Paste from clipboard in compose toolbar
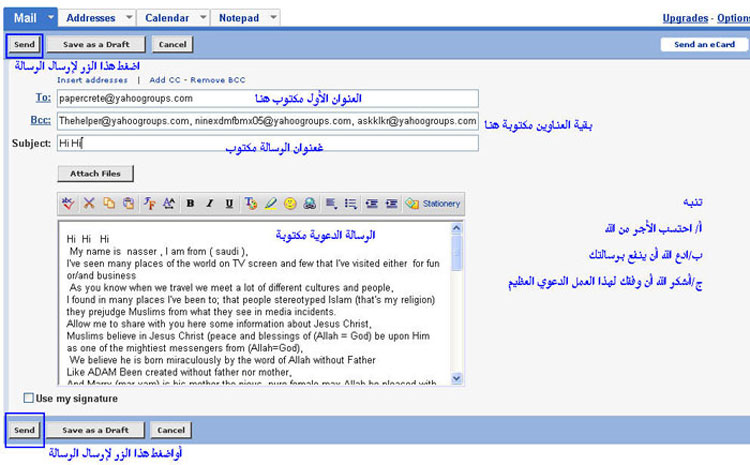Screen dimensions: 750x465 (128, 204)
